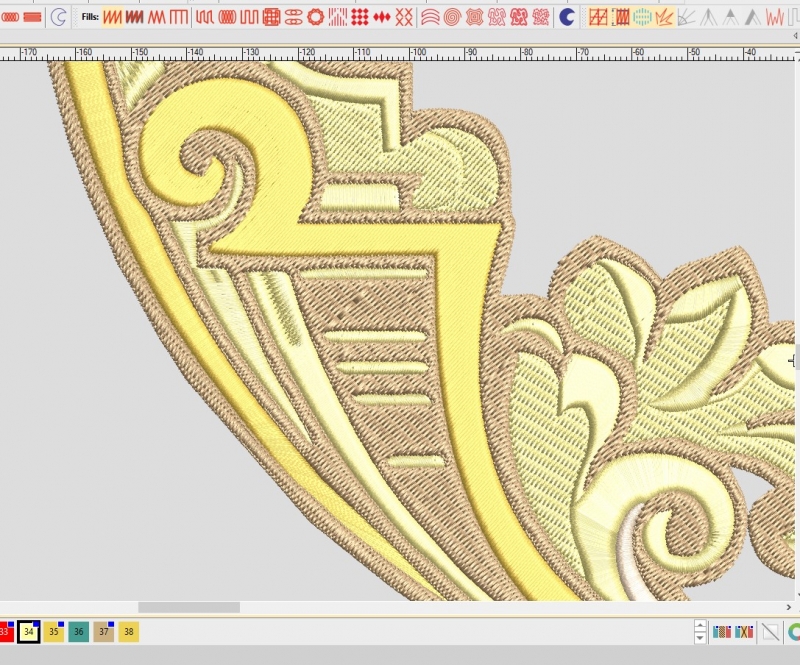Click the light outlined crescent icon
The width and height of the screenshot is (800, 665).
[58, 17]
